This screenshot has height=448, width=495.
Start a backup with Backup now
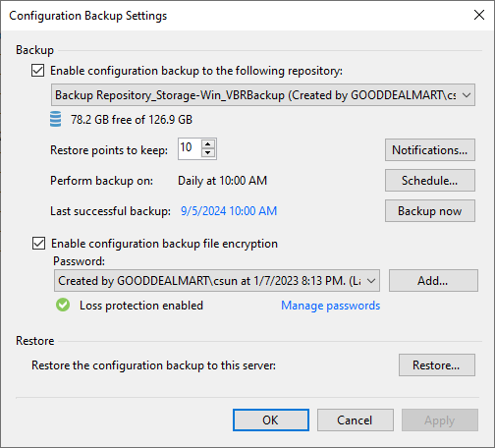coord(430,211)
